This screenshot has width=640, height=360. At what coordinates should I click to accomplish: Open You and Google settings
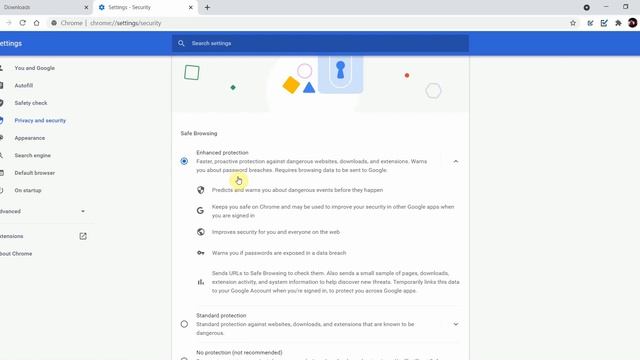click(x=34, y=68)
